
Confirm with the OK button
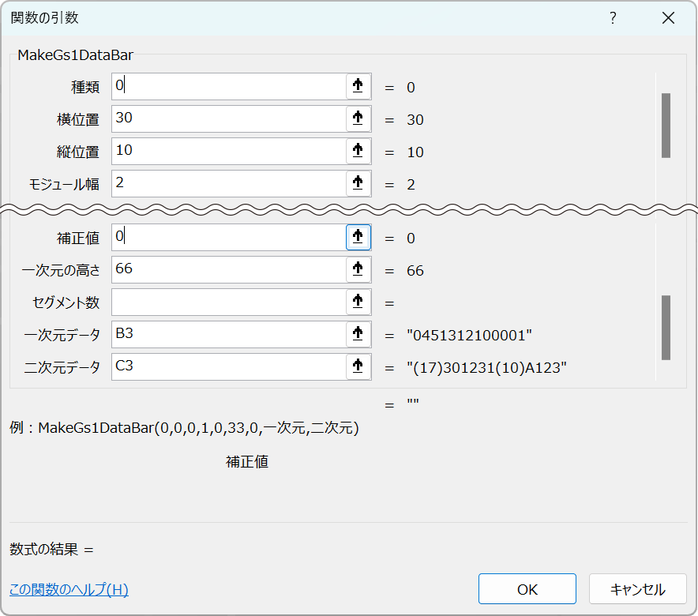pyautogui.click(x=527, y=589)
